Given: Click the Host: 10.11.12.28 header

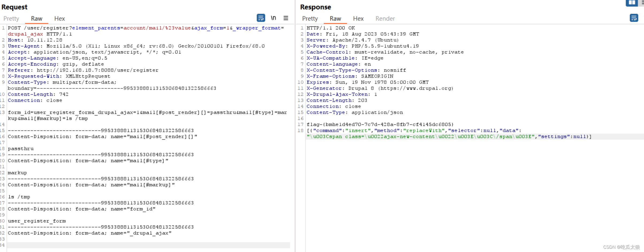Looking at the screenshot, I should click(x=35, y=40).
